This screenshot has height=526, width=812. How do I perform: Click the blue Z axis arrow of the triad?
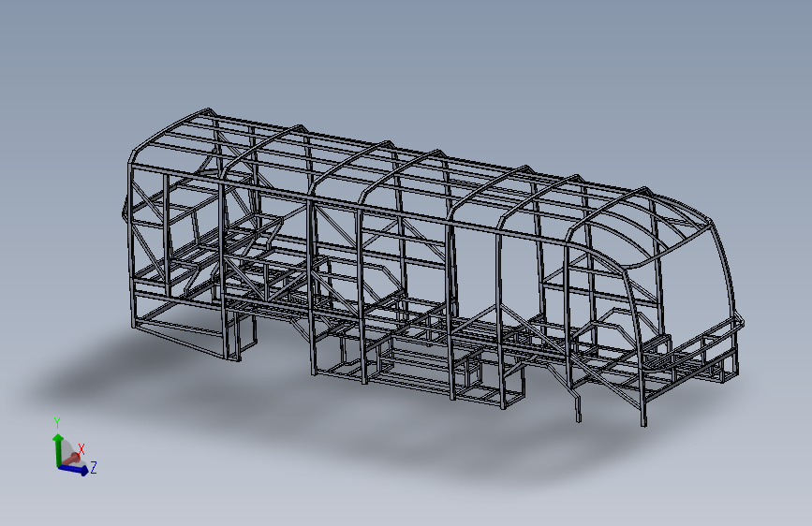pos(74,470)
